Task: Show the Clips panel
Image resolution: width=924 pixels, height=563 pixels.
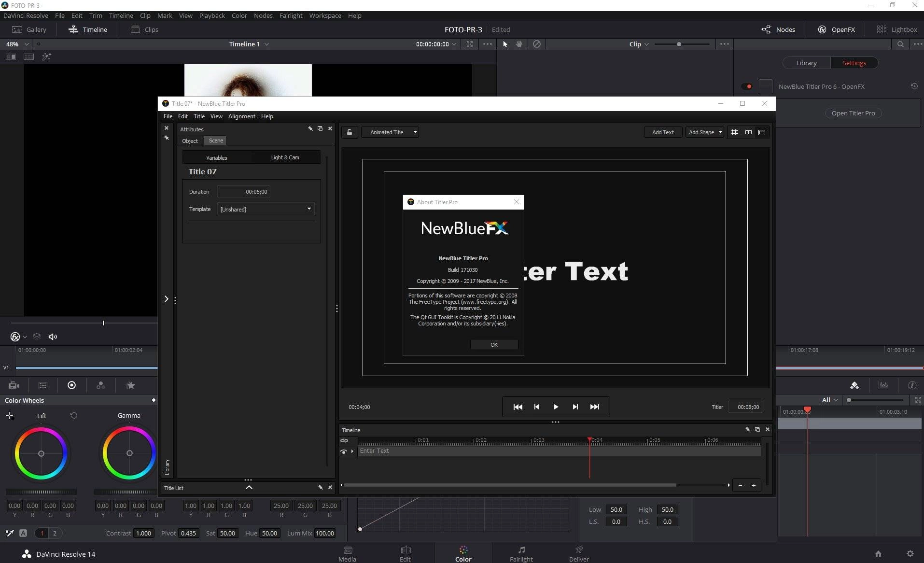Action: click(x=144, y=29)
